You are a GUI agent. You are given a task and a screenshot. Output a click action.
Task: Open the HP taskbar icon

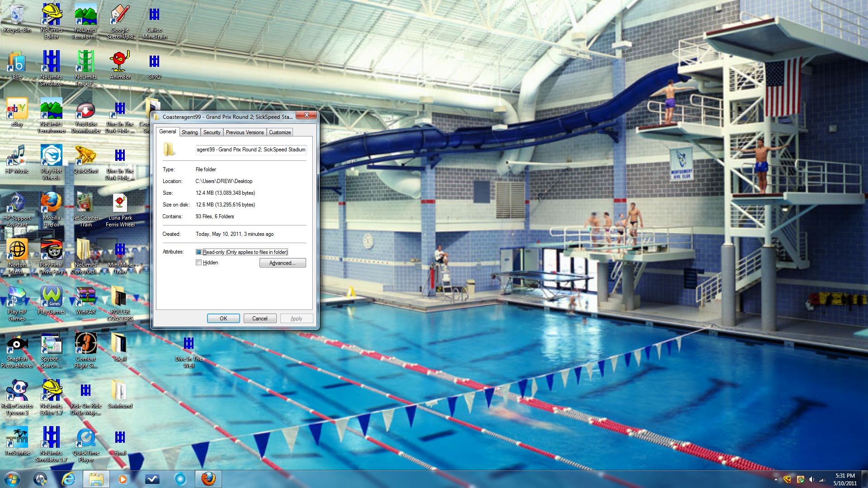pos(40,479)
